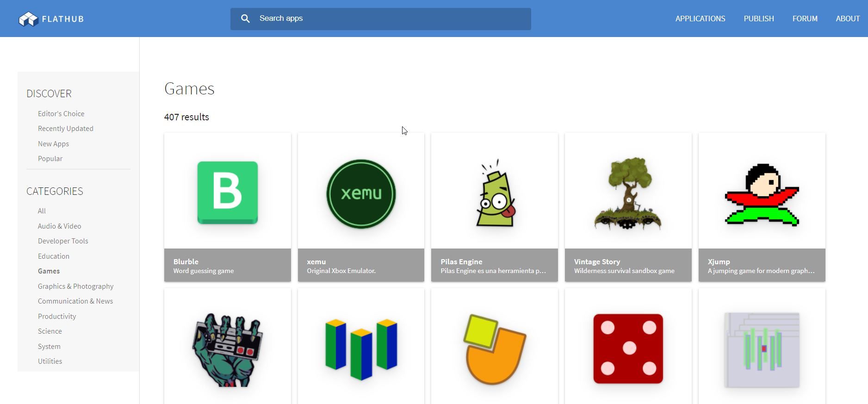The image size is (868, 404).
Task: Click the Vintage Story title text
Action: coord(597,261)
